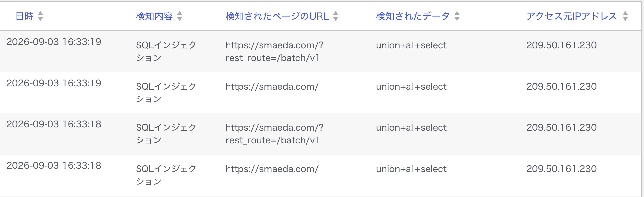Click the 検知されたデータ column header text

413,16
